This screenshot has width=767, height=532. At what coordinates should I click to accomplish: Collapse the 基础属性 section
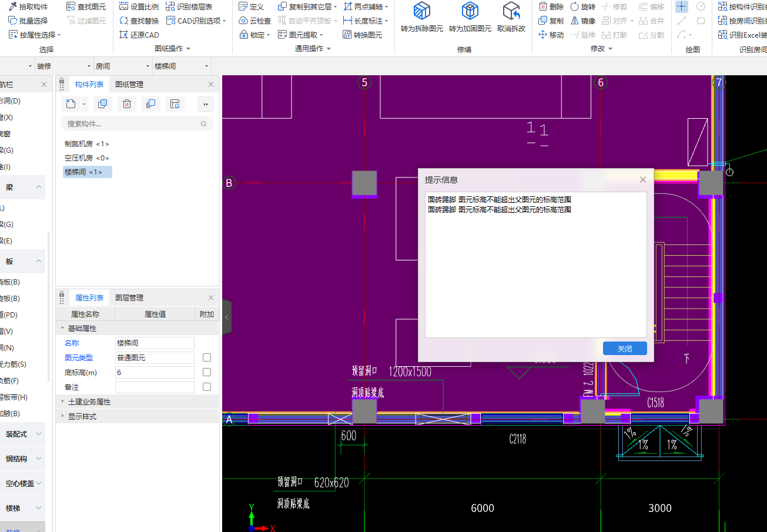pyautogui.click(x=63, y=328)
